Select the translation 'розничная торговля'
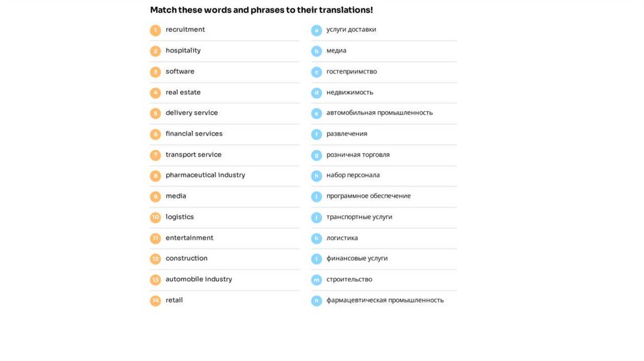The height and width of the screenshot is (361, 644). (358, 155)
